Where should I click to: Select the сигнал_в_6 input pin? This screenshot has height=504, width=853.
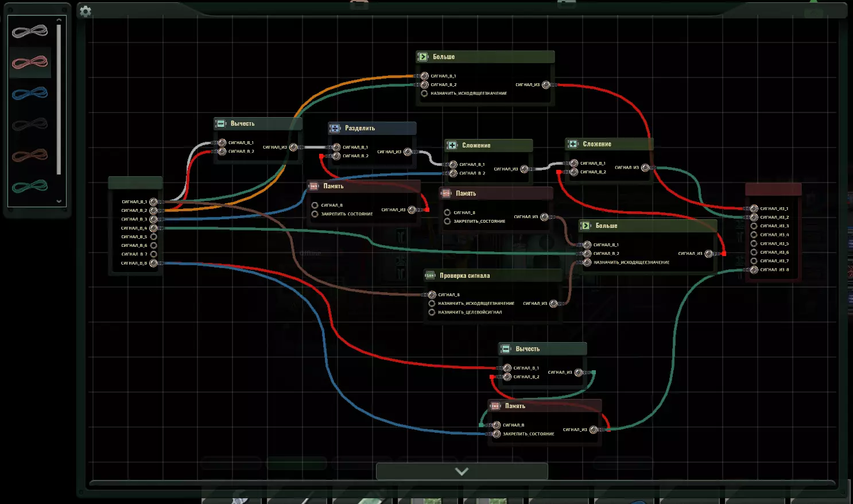pyautogui.click(x=153, y=245)
